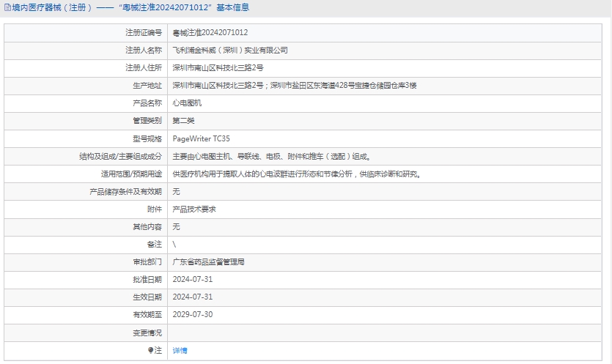Click the registrant address 深圳市南山区科技北三路2号 value
This screenshot has width=612, height=364.
pos(218,68)
